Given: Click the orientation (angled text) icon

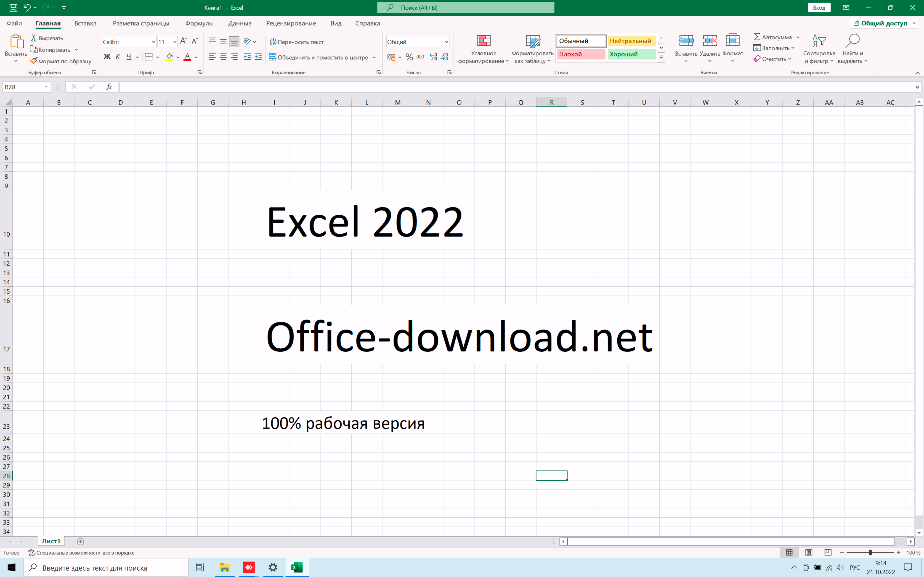Looking at the screenshot, I should (247, 41).
